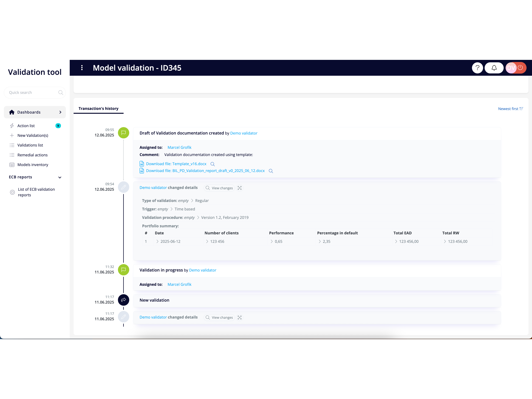Open the help question mark icon
This screenshot has width=532, height=399.
point(477,68)
